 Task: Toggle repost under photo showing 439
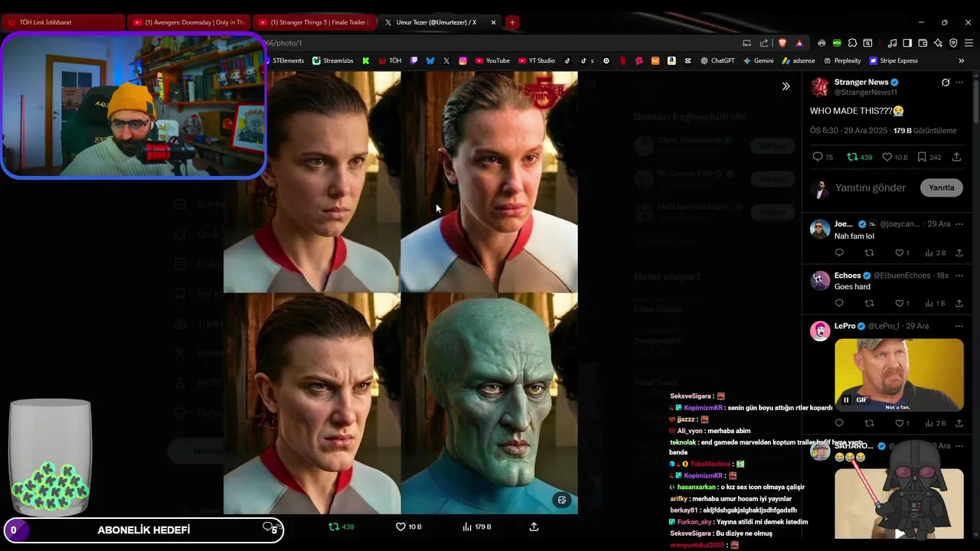coord(341,527)
